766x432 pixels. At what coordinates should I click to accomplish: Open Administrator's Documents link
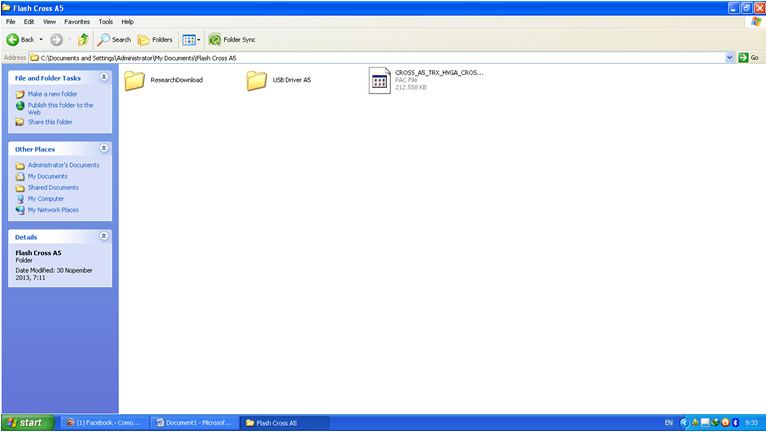tap(64, 165)
